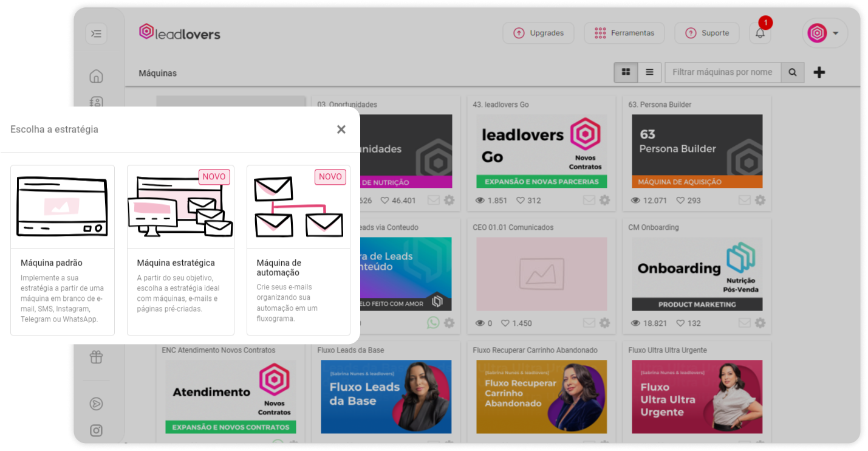Choose the Máquina de automação option
This screenshot has width=868, height=451.
click(298, 250)
